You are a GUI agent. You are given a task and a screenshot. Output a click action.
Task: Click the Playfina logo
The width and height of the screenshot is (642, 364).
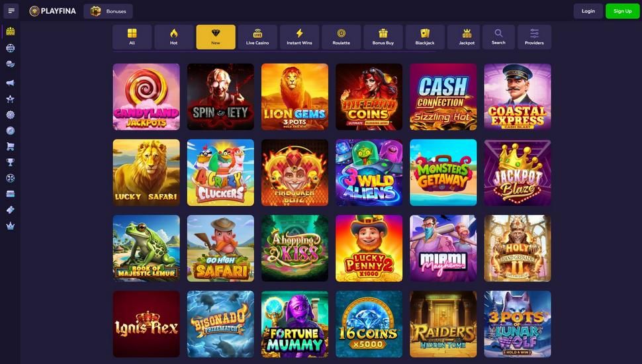coord(53,11)
